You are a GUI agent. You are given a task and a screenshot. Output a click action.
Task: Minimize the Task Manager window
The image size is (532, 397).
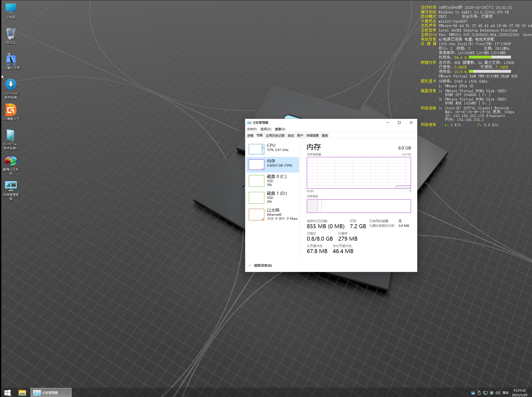click(388, 122)
